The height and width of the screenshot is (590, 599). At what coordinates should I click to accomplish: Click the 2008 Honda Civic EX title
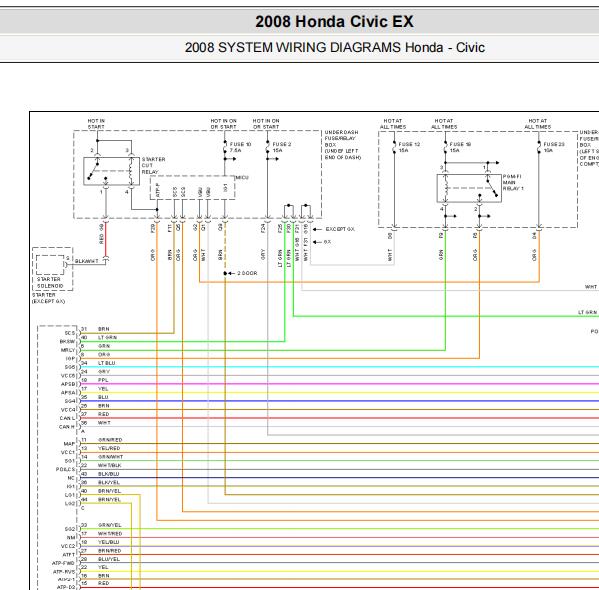click(334, 21)
